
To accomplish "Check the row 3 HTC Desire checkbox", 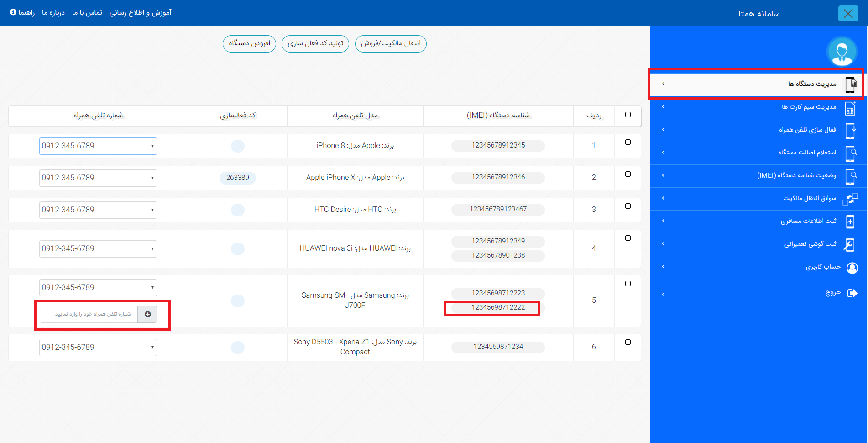I will pyautogui.click(x=628, y=206).
